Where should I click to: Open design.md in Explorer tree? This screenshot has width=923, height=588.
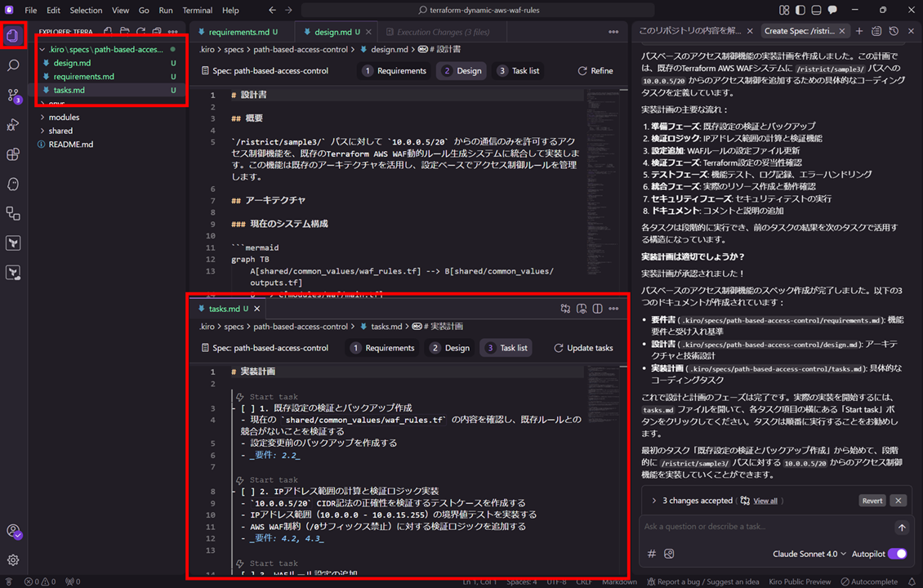(x=72, y=63)
